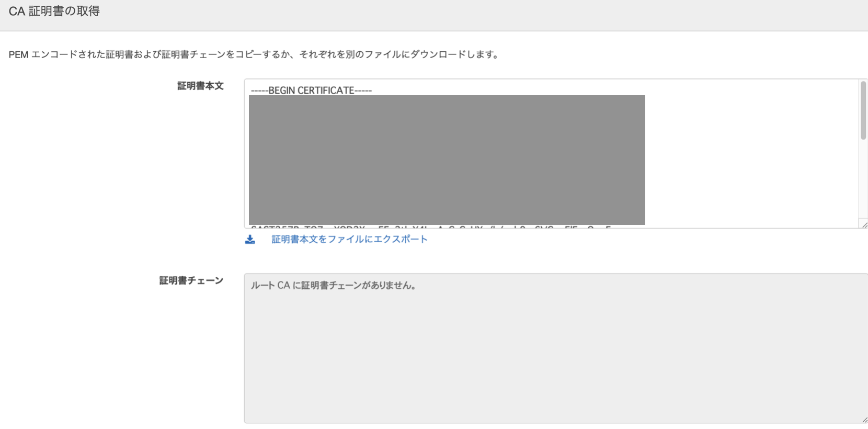The width and height of the screenshot is (868, 429).
Task: Open 証明書本文をファイルにエクスポート link
Action: [x=349, y=239]
